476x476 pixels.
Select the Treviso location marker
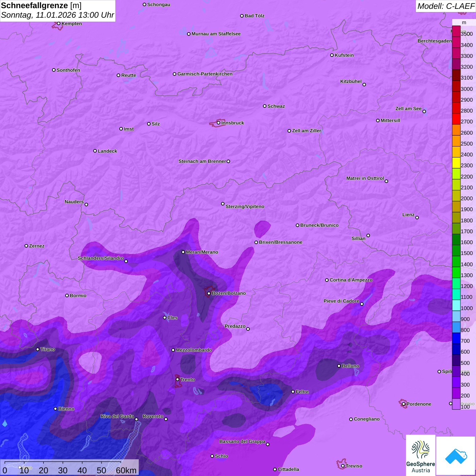343,466
